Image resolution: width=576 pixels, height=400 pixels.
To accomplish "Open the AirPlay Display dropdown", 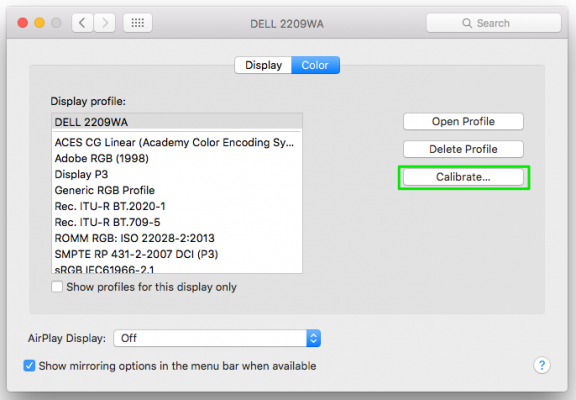I will point(217,338).
